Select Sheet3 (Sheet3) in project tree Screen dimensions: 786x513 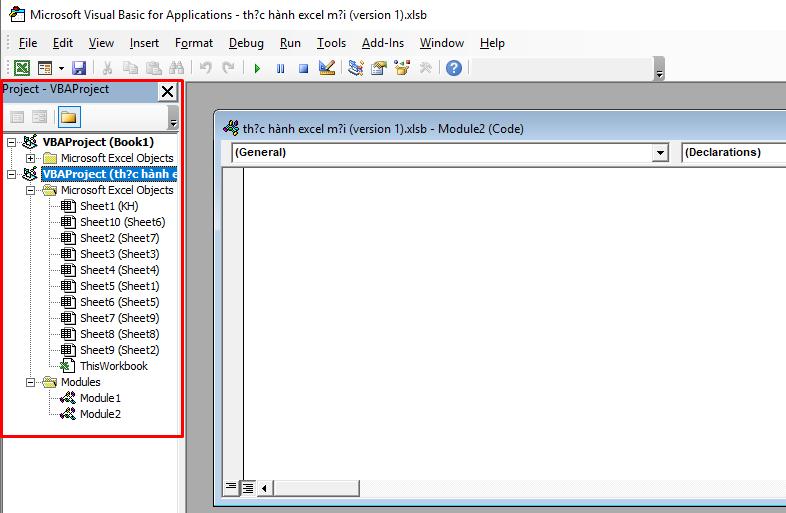119,254
